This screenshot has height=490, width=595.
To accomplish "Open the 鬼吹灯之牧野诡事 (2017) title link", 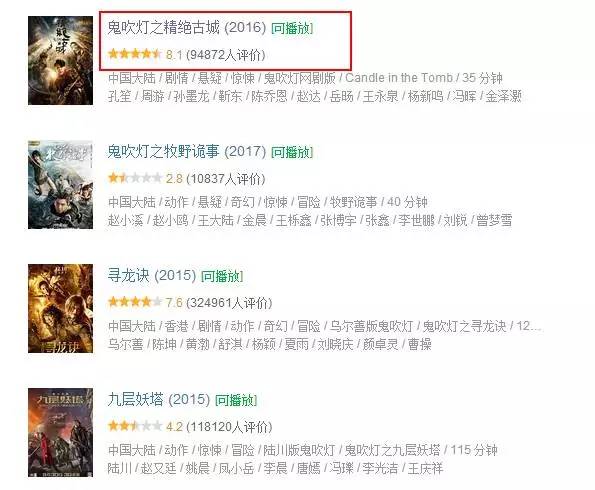I will [x=187, y=152].
